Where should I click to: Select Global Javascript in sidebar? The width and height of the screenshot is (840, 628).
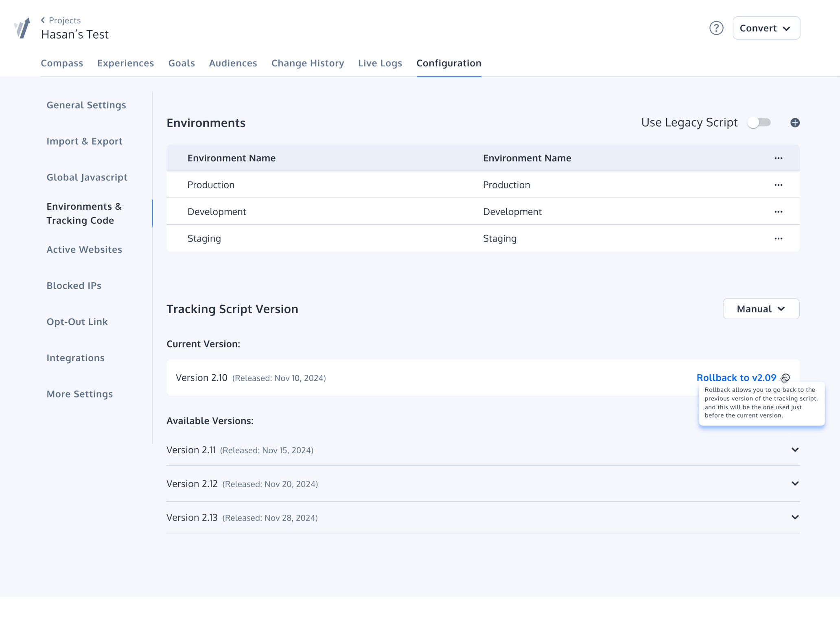(x=87, y=177)
